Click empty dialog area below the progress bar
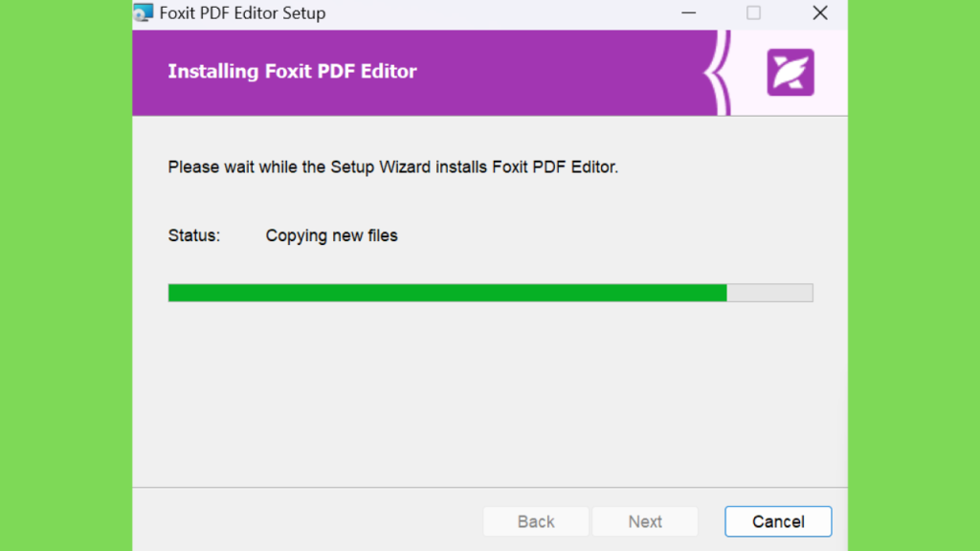Viewport: 980px width, 551px height. pos(490,393)
